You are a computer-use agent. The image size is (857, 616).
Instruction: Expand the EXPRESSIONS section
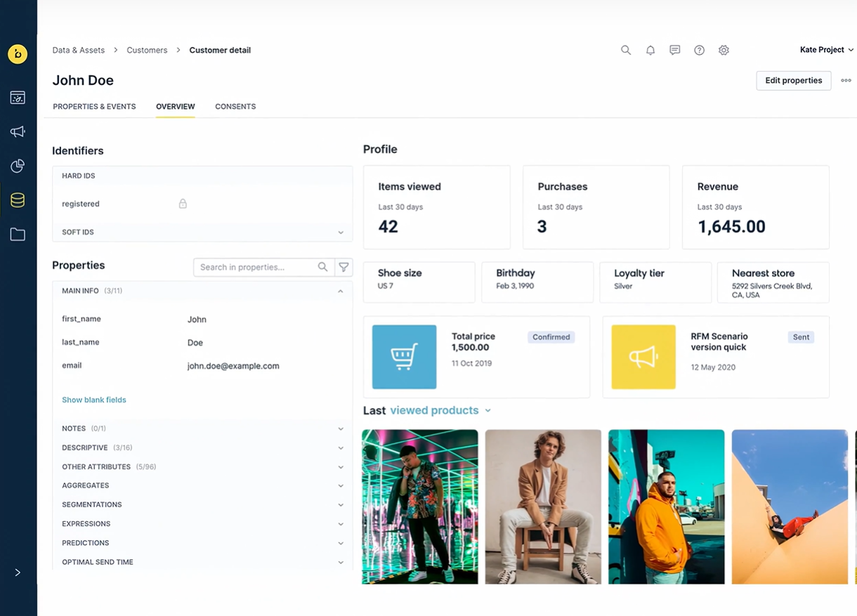point(202,524)
